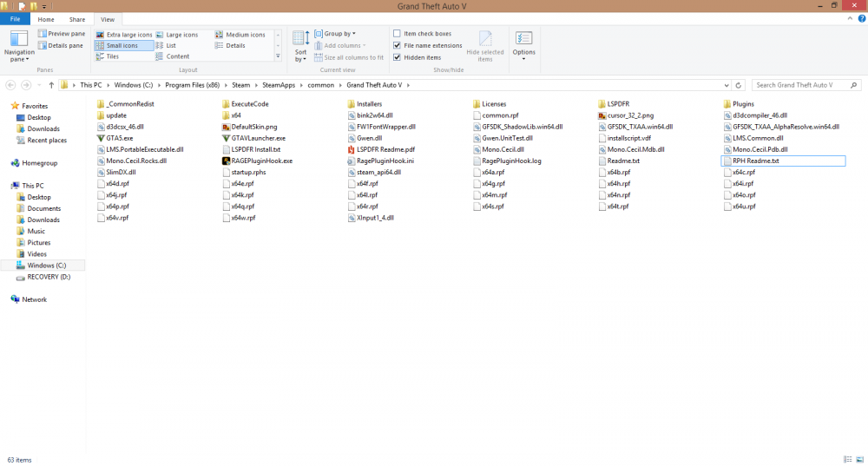Switch layout to Extra large icons
Screen dimensions: 868x466
click(123, 35)
